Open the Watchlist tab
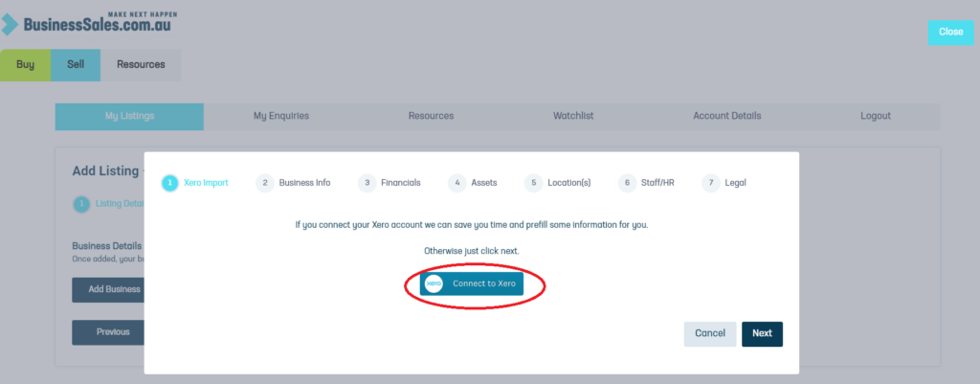Viewport: 980px width, 384px height. pyautogui.click(x=573, y=116)
